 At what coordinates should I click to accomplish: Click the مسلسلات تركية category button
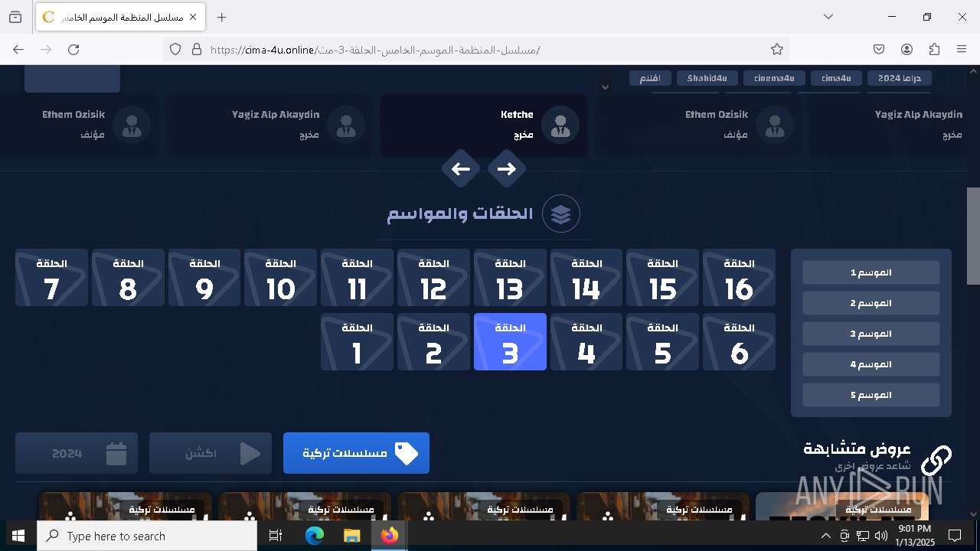click(x=356, y=453)
